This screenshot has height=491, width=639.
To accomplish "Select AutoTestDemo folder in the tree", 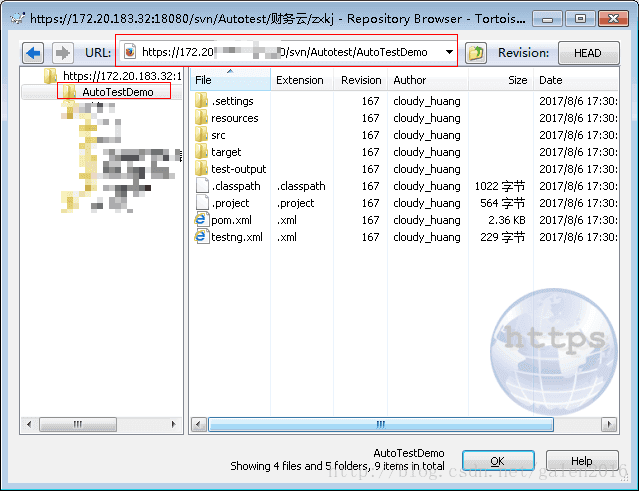I will pos(118,92).
